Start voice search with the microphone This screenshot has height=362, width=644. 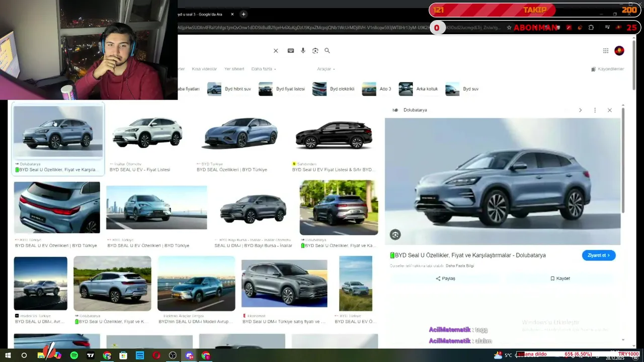303,51
